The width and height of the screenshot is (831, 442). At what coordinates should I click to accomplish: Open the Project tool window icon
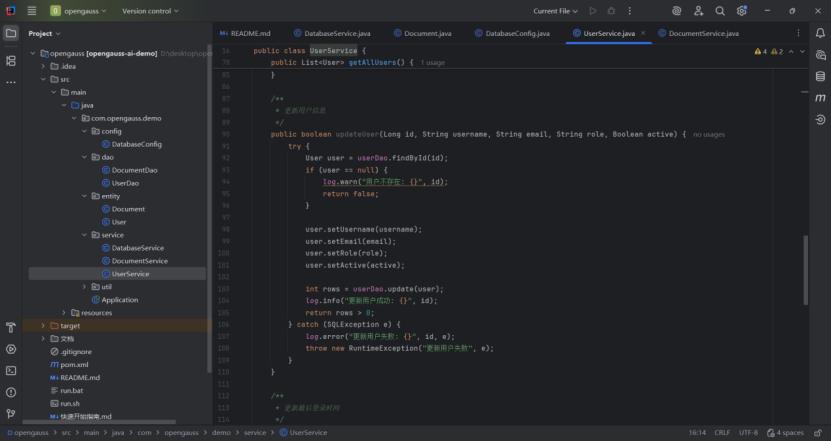(11, 33)
